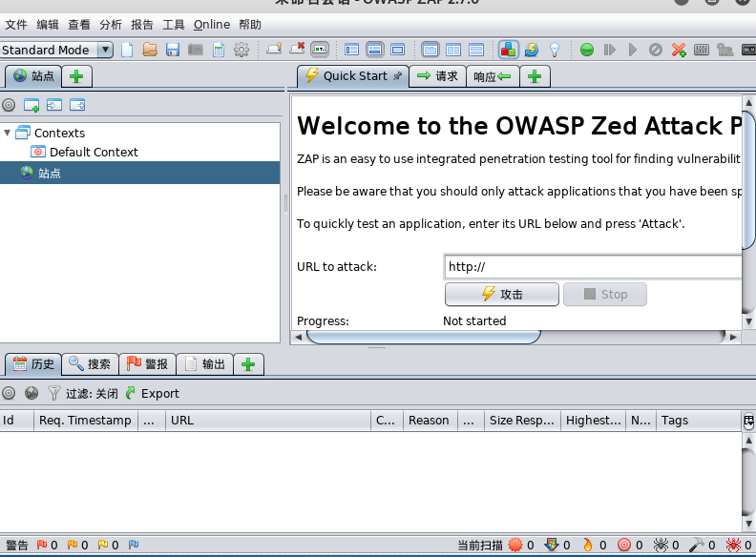
Task: Collapse the Contexts tree node
Action: pyautogui.click(x=8, y=133)
